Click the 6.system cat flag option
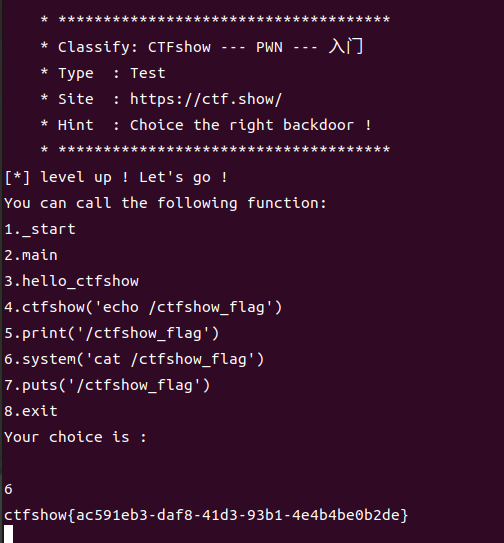The width and height of the screenshot is (504, 543). pyautogui.click(x=134, y=359)
